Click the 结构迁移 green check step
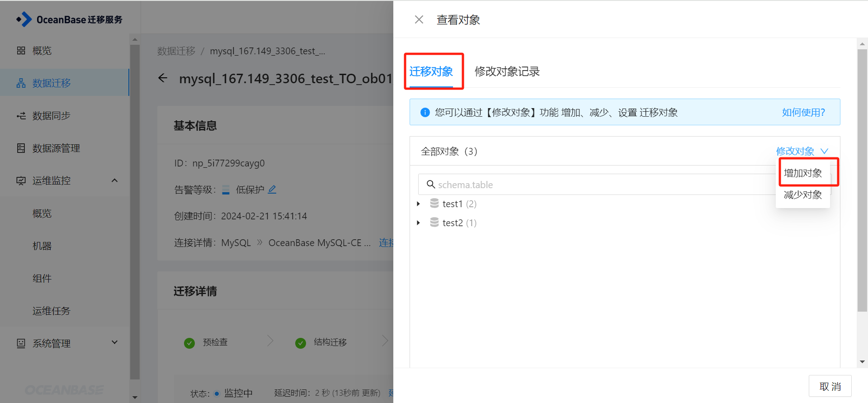Screen dimensions: 868x403 click(x=301, y=343)
